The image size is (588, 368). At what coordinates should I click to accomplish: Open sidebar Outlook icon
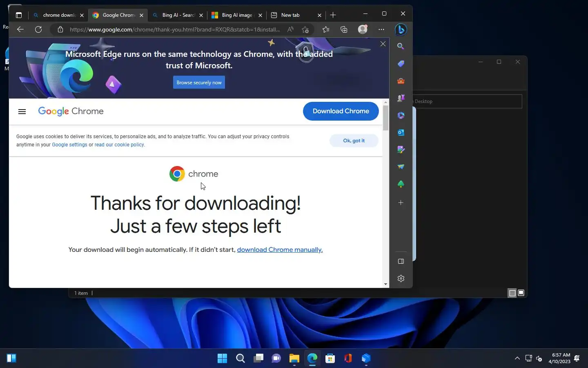click(x=401, y=132)
